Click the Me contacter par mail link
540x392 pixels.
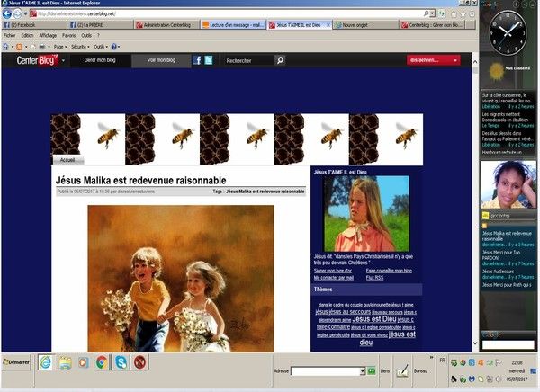point(334,278)
